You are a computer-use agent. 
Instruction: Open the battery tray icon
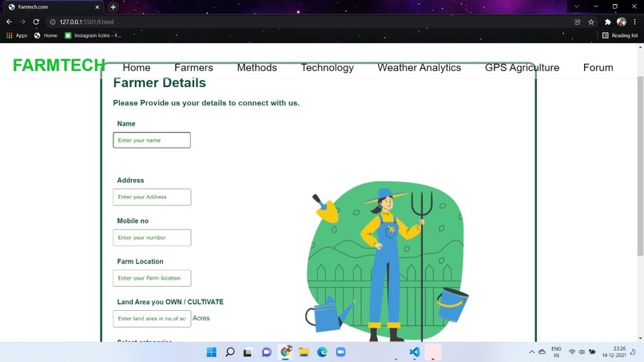592,352
